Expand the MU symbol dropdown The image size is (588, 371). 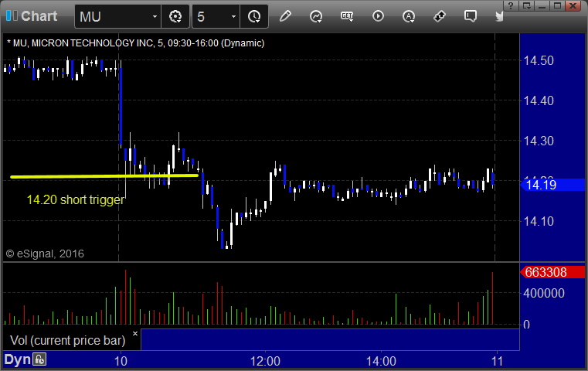(x=155, y=16)
